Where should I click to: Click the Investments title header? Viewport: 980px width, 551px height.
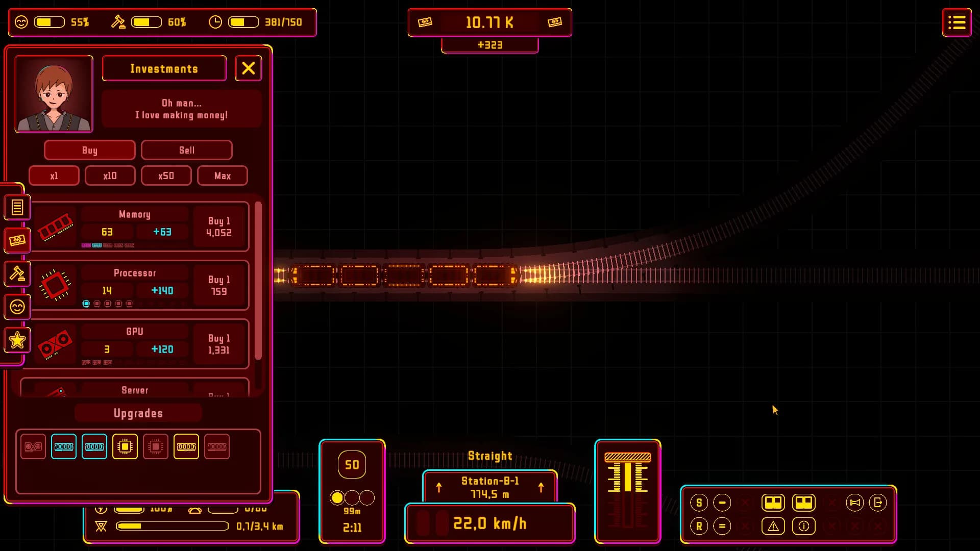pyautogui.click(x=164, y=69)
